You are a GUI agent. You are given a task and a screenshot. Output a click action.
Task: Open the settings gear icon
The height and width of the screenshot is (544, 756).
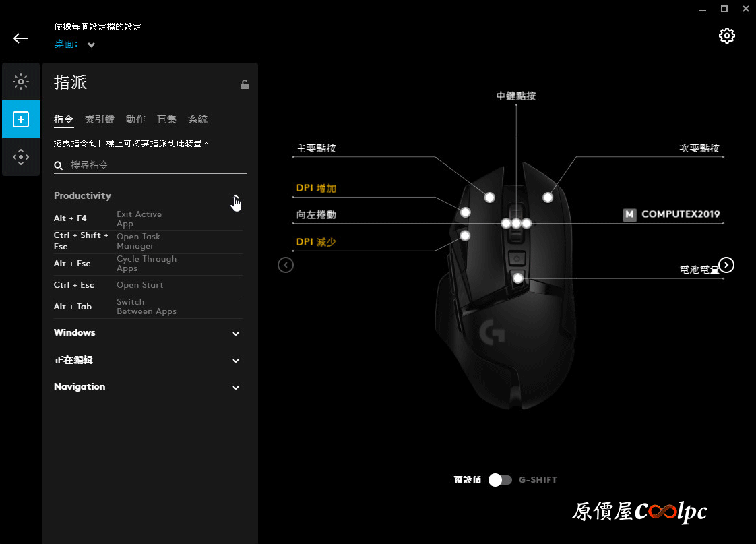pos(726,36)
